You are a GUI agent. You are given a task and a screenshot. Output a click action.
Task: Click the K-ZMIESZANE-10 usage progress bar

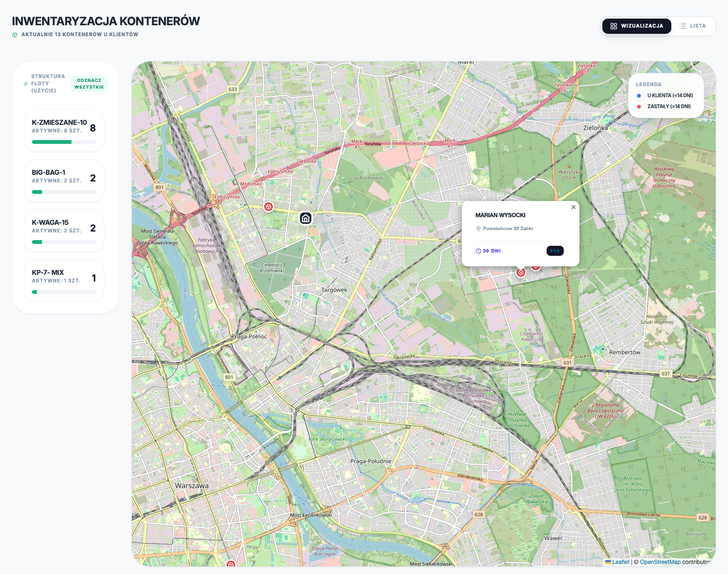point(64,142)
